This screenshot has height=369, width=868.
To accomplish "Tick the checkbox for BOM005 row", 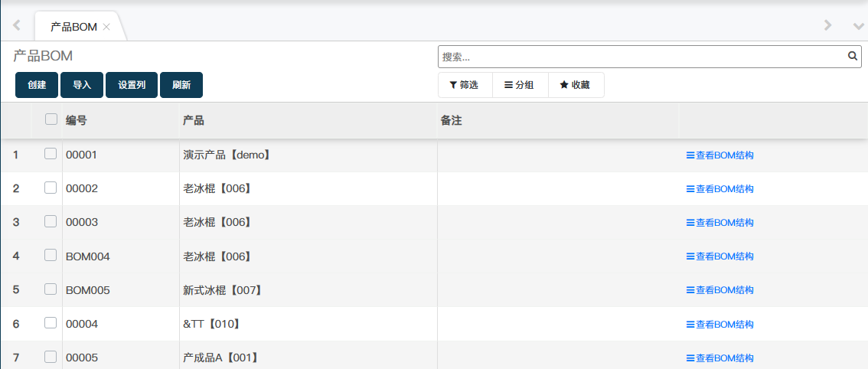I will coord(51,289).
